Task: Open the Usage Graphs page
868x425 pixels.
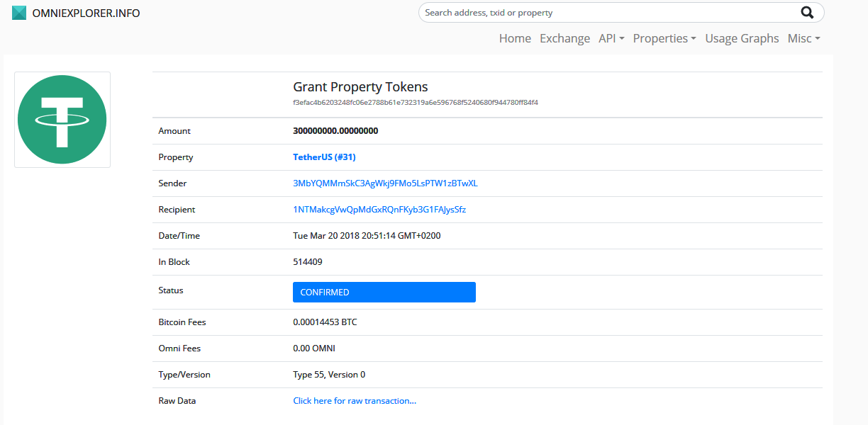Action: 742,38
